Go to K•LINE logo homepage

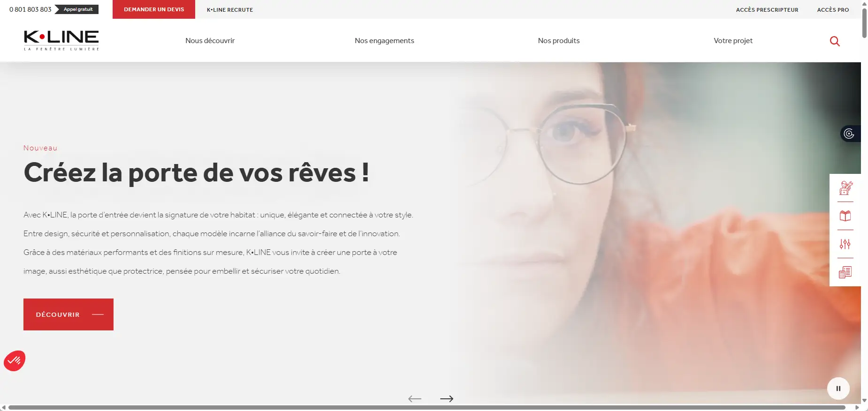coord(61,40)
